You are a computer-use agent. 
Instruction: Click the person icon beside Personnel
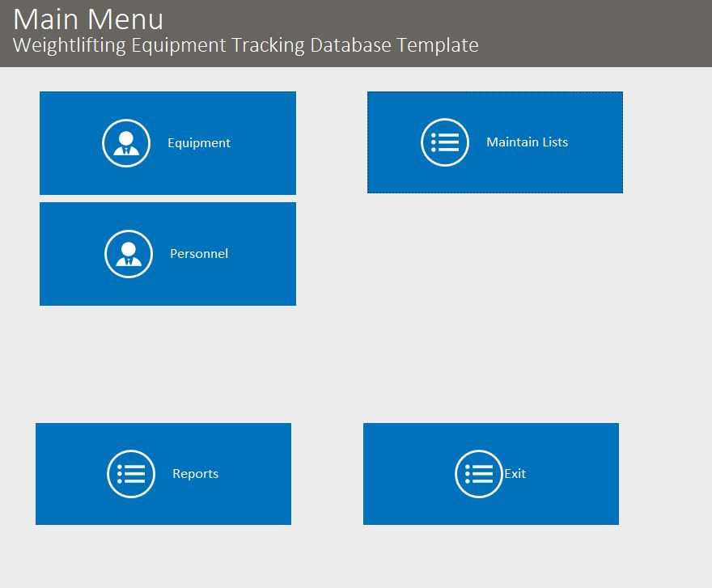[129, 254]
